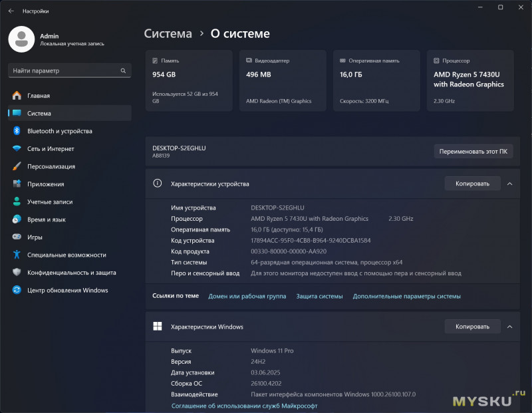
Task: Open Конфиденциальность и защита settings
Action: (x=70, y=272)
